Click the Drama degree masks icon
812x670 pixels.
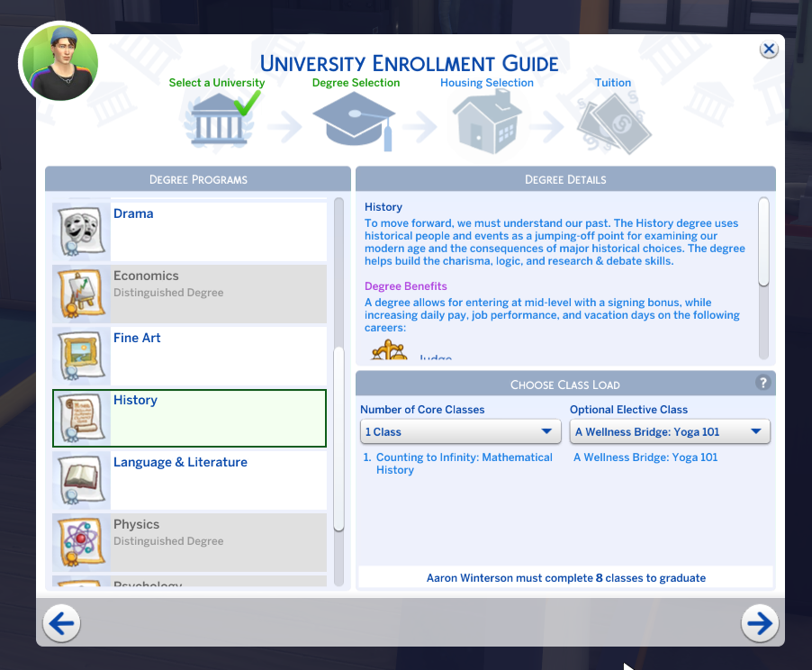click(81, 231)
